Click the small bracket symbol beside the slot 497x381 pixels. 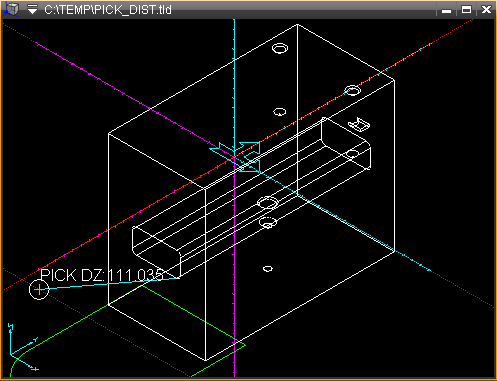[x=359, y=124]
